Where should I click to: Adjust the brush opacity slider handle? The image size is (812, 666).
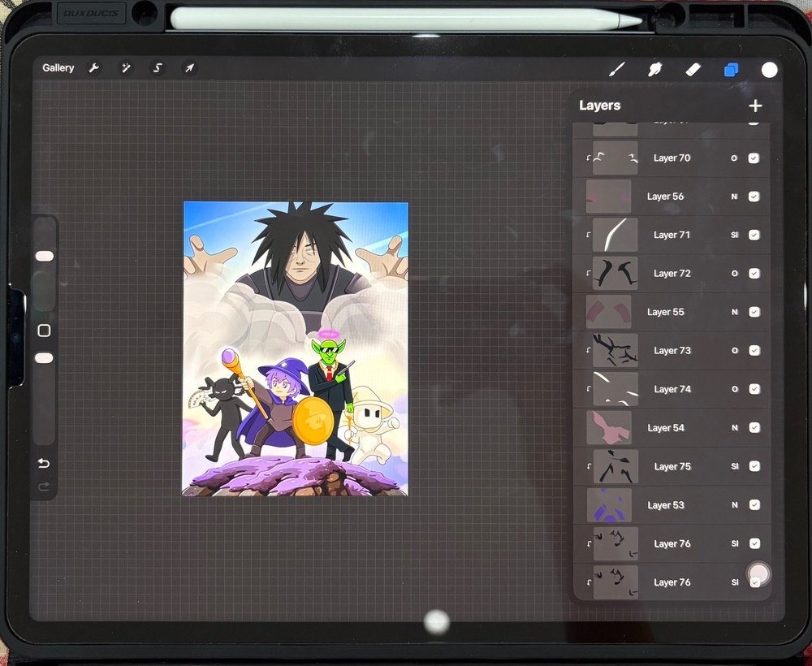pyautogui.click(x=45, y=358)
